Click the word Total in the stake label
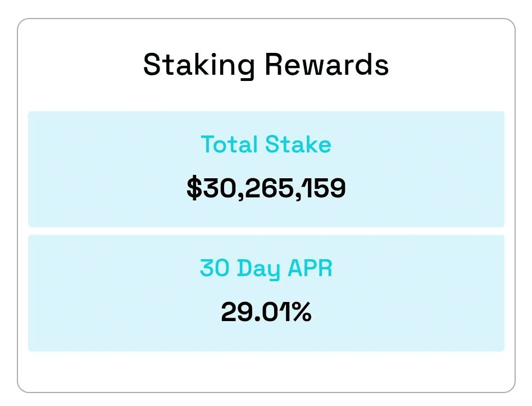Screen dimensions: 532x406 [x=229, y=145]
